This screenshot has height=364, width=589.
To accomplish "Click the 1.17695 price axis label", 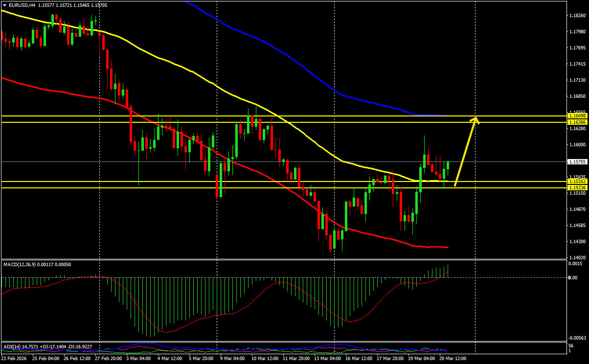I will click(x=578, y=48).
